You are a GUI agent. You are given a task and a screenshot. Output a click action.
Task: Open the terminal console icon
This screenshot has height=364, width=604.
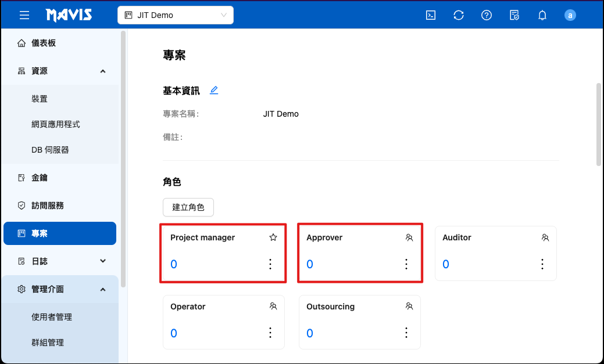coord(431,15)
